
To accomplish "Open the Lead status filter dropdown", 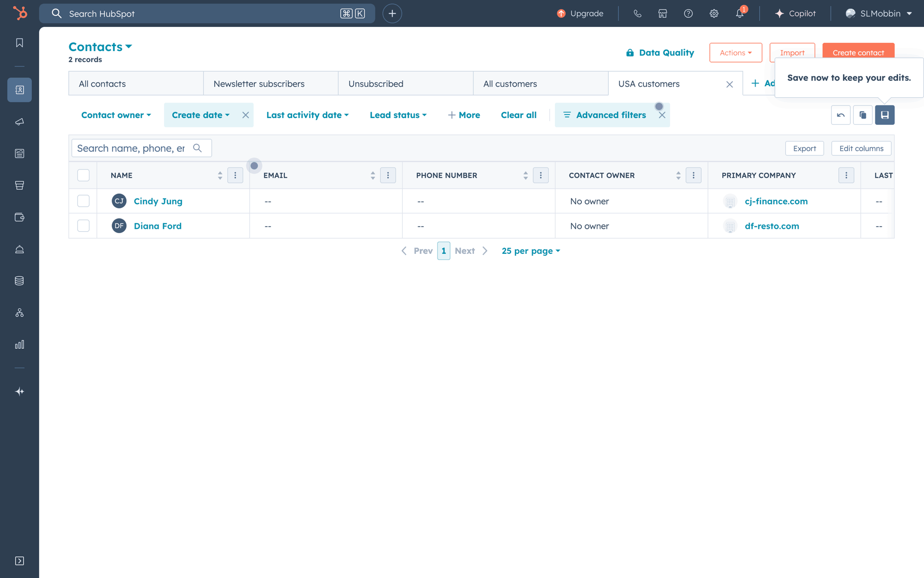I will click(x=398, y=115).
